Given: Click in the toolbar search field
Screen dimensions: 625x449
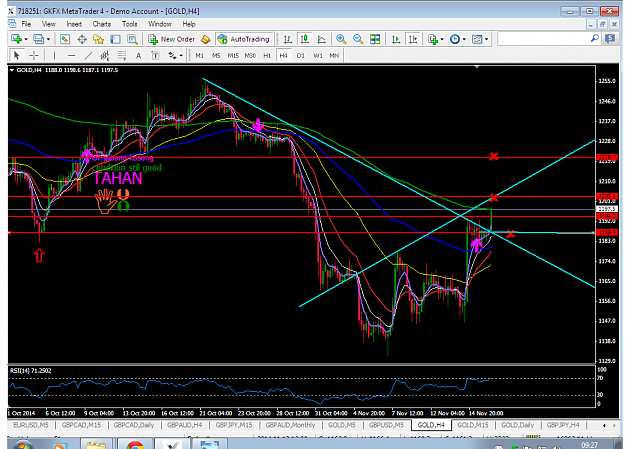Looking at the screenshot, I should click(543, 39).
